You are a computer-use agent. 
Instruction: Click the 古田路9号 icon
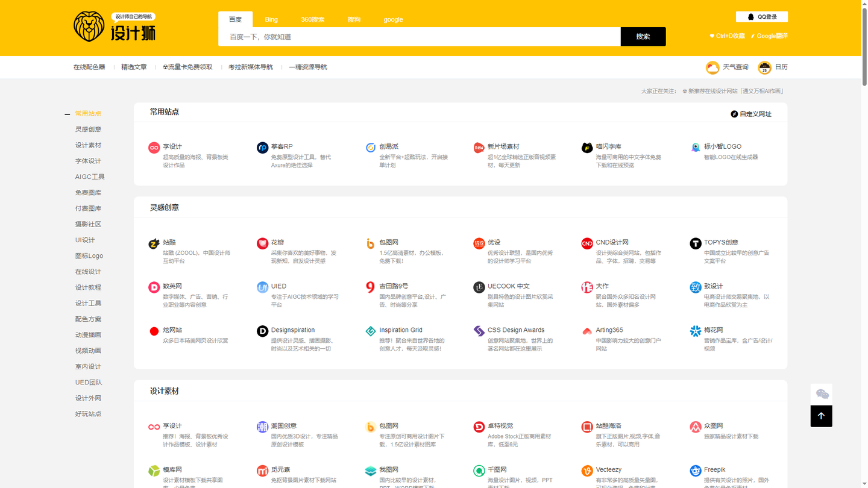(x=371, y=287)
